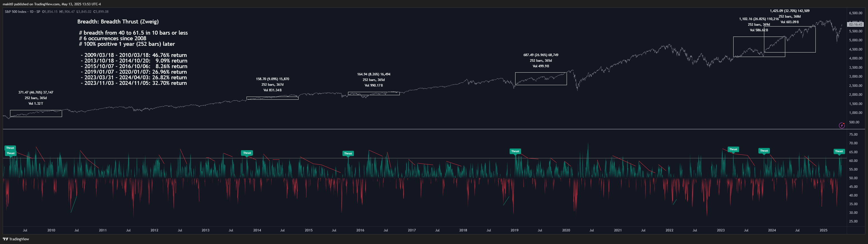Click the 5,000.00 price axis label
868x244 pixels.
pyautogui.click(x=855, y=40)
